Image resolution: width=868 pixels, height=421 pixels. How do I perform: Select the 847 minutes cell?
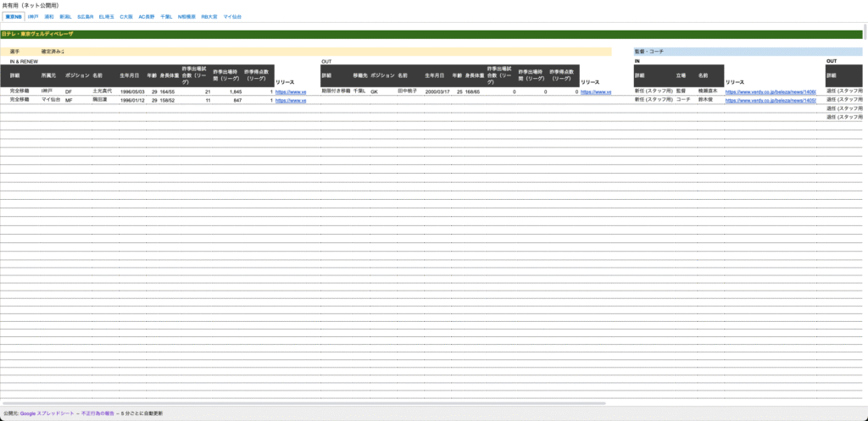click(x=237, y=101)
